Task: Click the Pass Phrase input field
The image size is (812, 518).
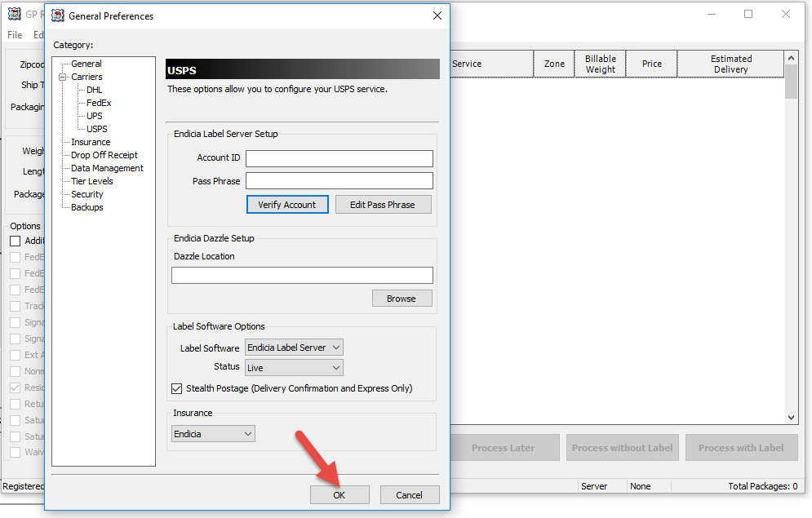Action: pos(339,180)
